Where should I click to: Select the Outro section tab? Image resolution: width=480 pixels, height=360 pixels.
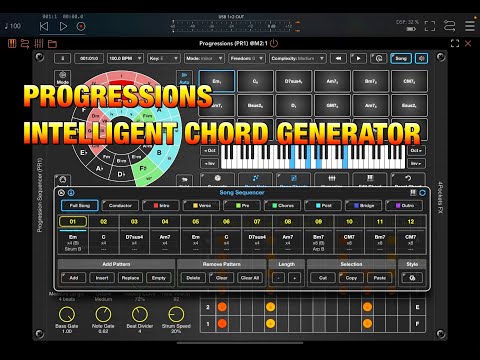point(404,205)
